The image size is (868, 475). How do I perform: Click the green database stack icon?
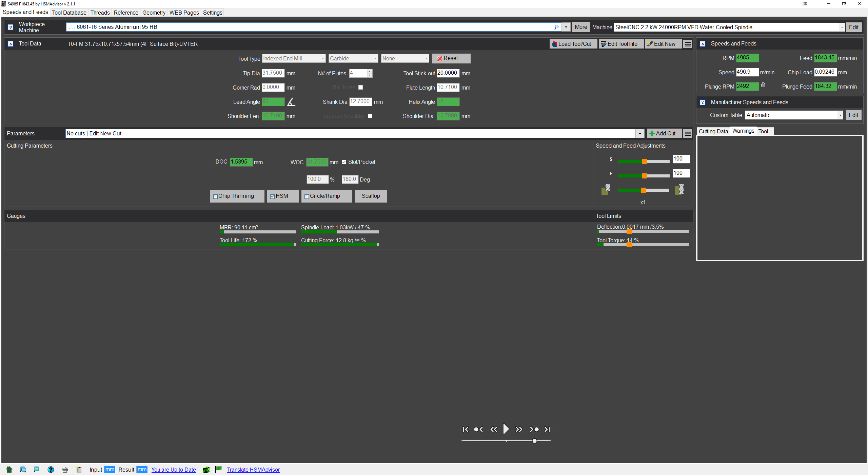206,470
